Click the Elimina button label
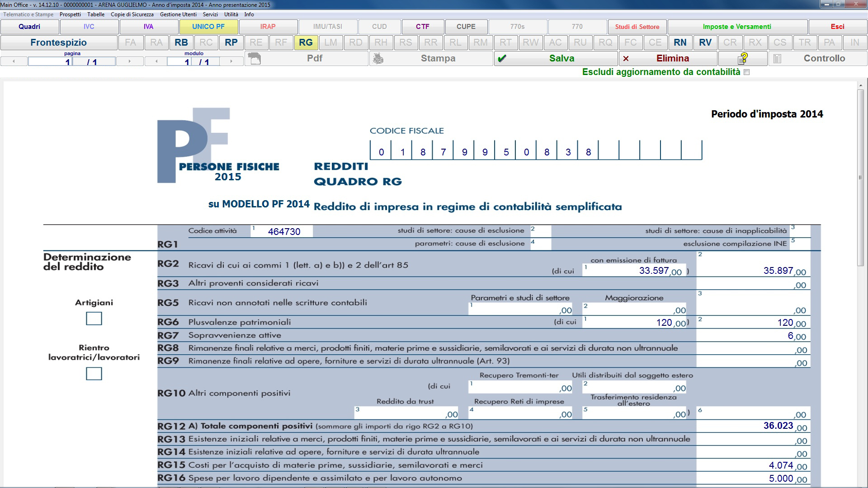Screen dimensions: 868x488 tap(673, 58)
